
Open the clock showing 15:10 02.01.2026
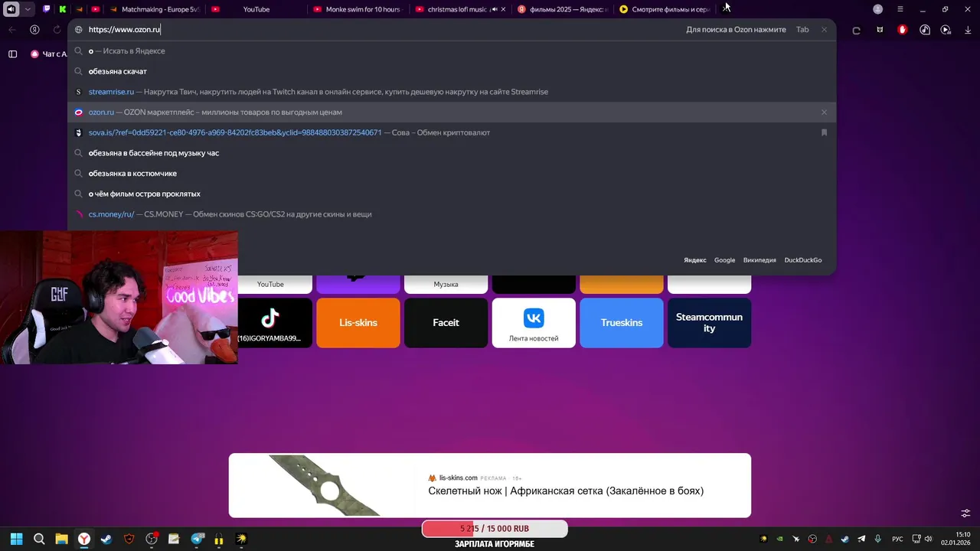[x=956, y=539]
